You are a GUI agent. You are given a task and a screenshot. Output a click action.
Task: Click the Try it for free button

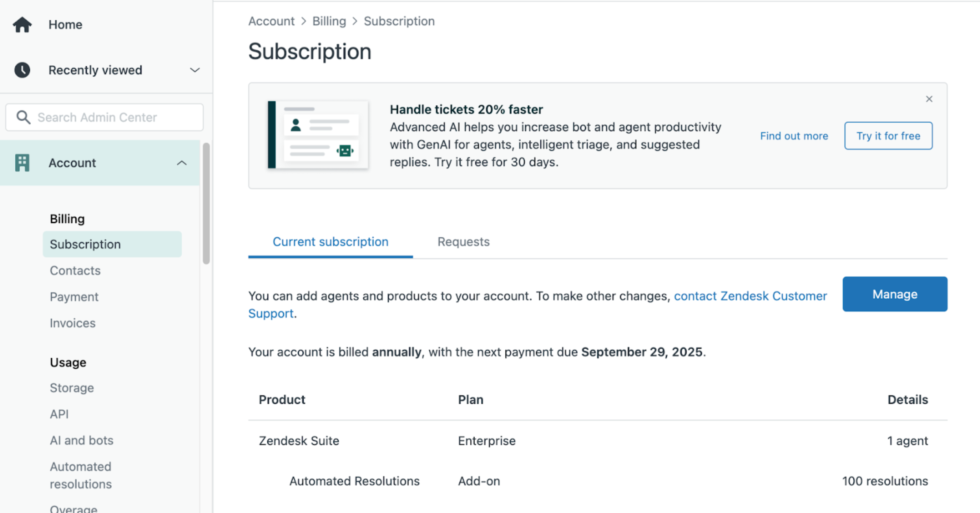coord(888,136)
